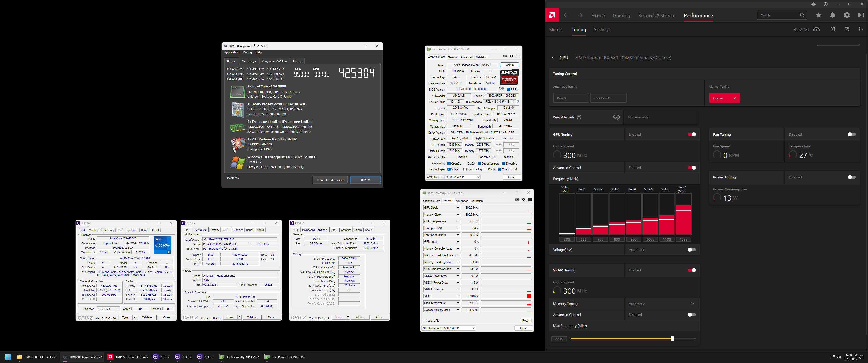This screenshot has width=868, height=363.
Task: Open AMD Software: Adrenalin taskbar item
Action: click(127, 357)
